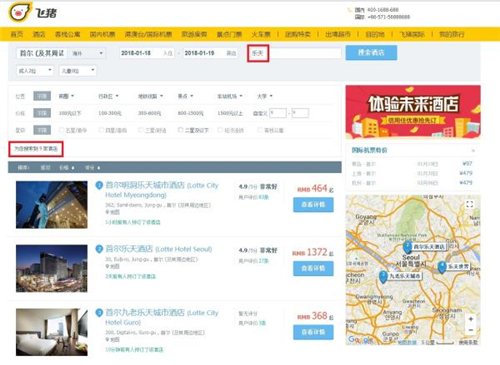This screenshot has height=365, width=500.
Task: Select the 100-300 yuan price range
Action: coord(110,113)
